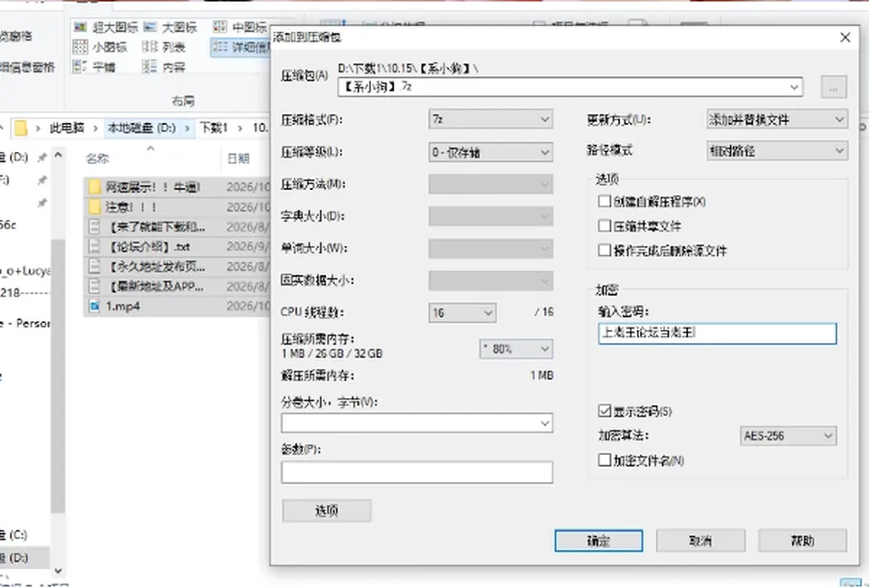869x588 pixels.
Task: Open the 加密算法 AES-256 dropdown
Action: tap(788, 436)
